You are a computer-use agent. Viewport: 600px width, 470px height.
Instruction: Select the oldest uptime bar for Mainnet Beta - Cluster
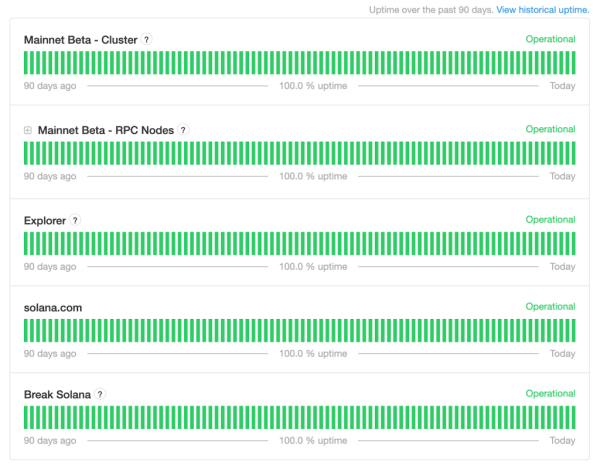point(26,63)
